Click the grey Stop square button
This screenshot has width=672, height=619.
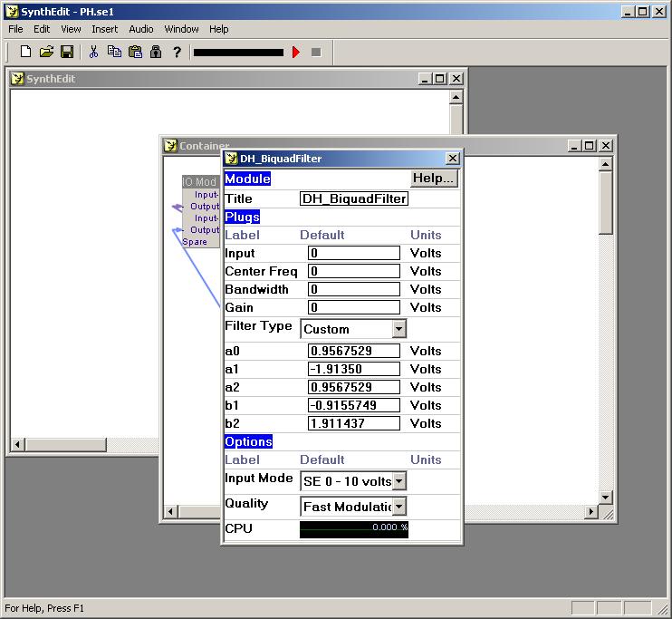316,53
